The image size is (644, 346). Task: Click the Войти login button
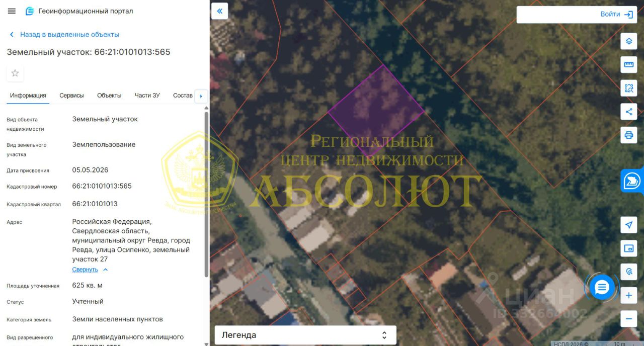(x=616, y=15)
